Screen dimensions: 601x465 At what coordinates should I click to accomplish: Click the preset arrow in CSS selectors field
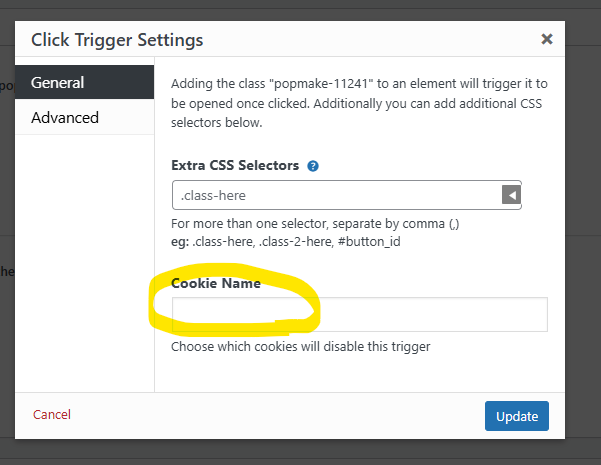(511, 195)
